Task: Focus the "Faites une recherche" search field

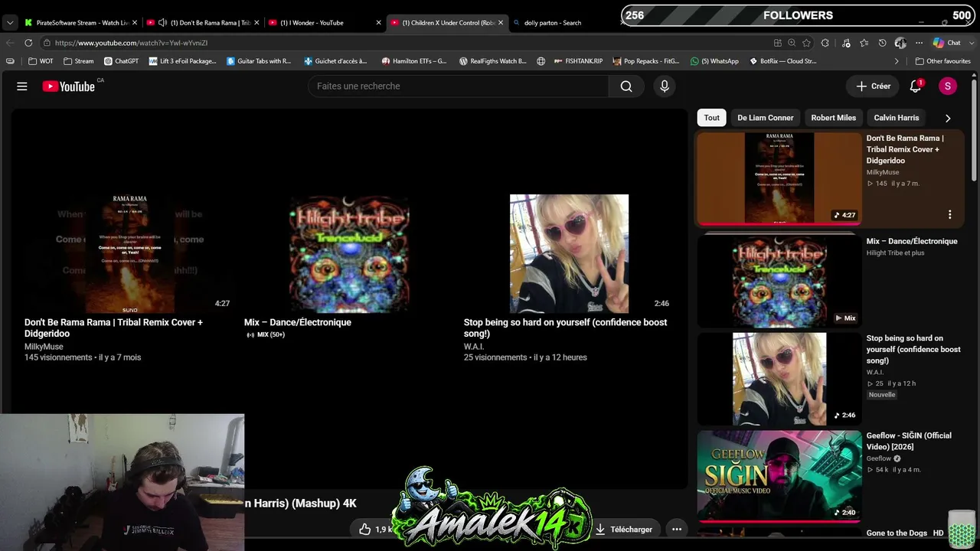Action: [x=459, y=86]
